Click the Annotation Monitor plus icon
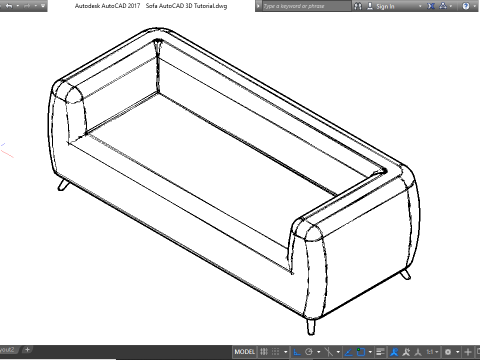The height and width of the screenshot is (360, 480). [468, 352]
